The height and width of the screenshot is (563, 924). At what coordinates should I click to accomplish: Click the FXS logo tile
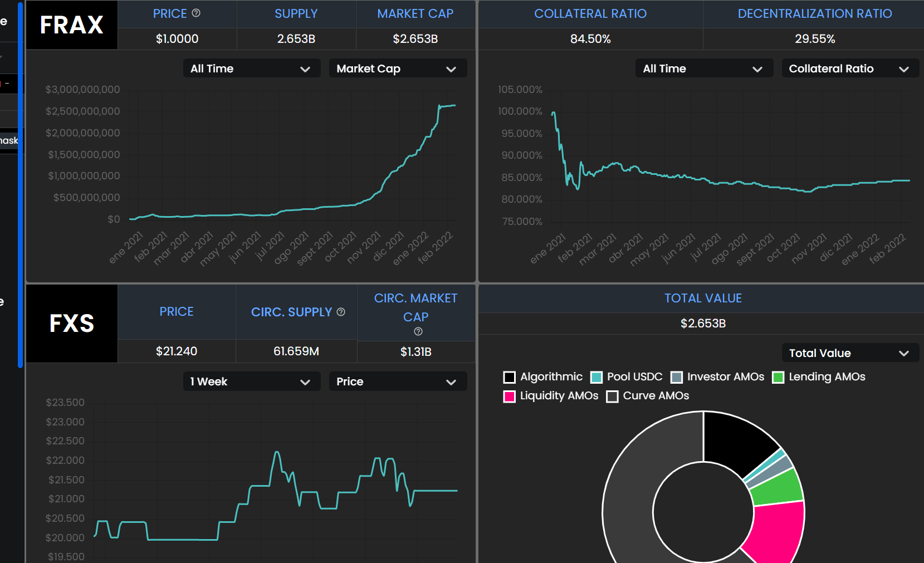[72, 324]
